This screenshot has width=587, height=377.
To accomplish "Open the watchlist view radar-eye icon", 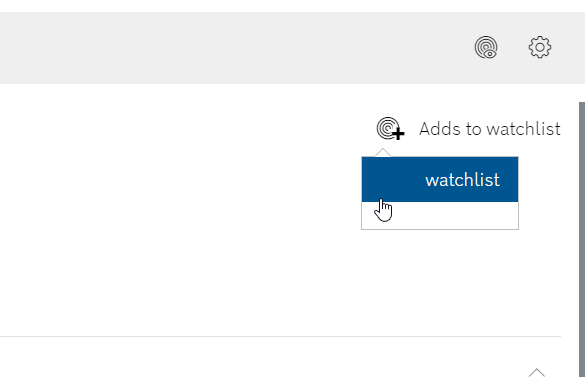I will pyautogui.click(x=486, y=47).
